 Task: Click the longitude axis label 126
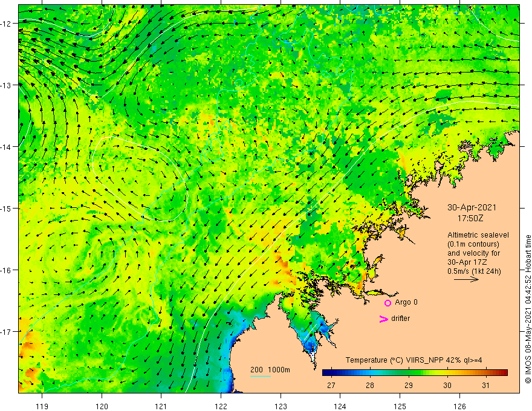point(459,406)
